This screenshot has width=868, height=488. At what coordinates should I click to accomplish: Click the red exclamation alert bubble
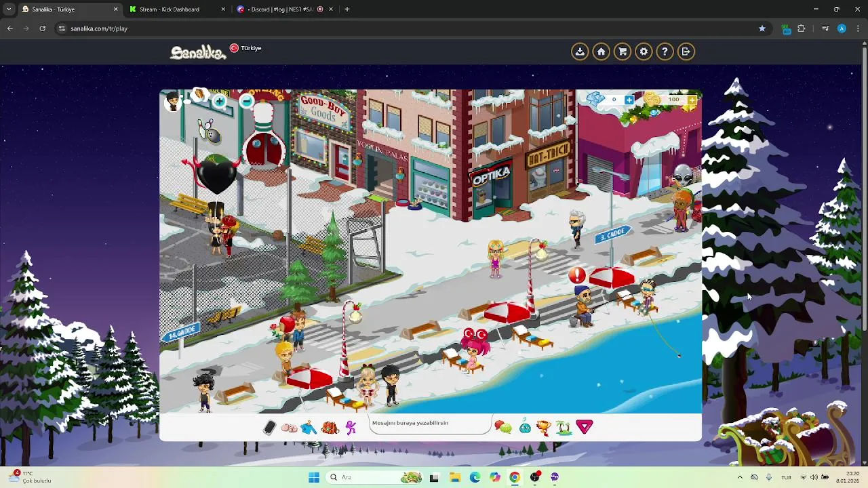(577, 275)
